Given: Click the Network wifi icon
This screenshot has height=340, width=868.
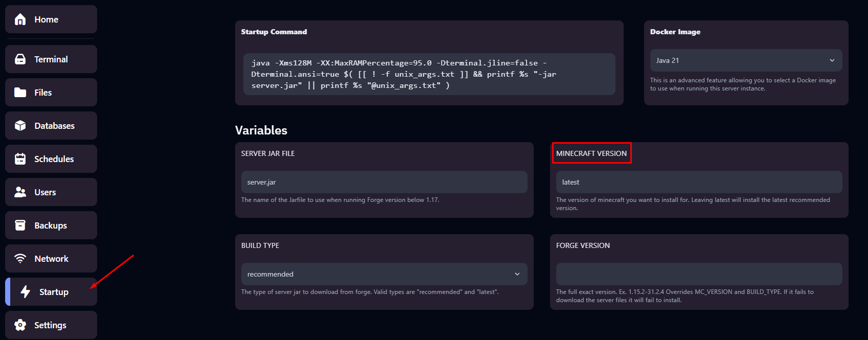Looking at the screenshot, I should pos(20,259).
